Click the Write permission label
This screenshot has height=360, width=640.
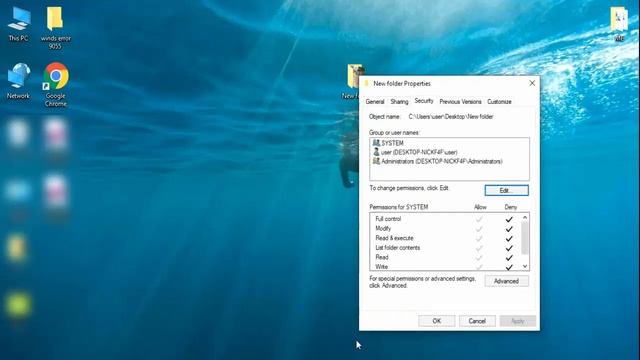coord(381,267)
